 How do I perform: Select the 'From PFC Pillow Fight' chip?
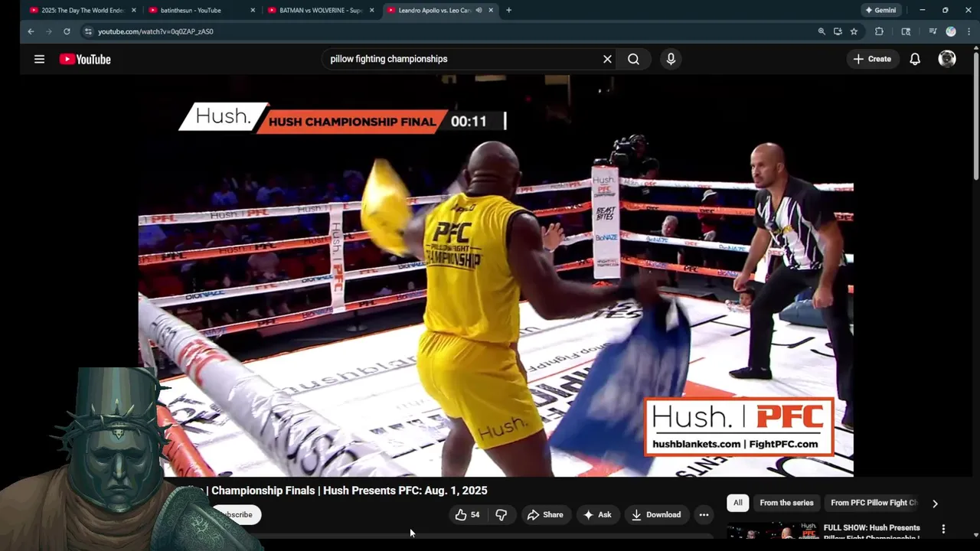click(x=874, y=503)
